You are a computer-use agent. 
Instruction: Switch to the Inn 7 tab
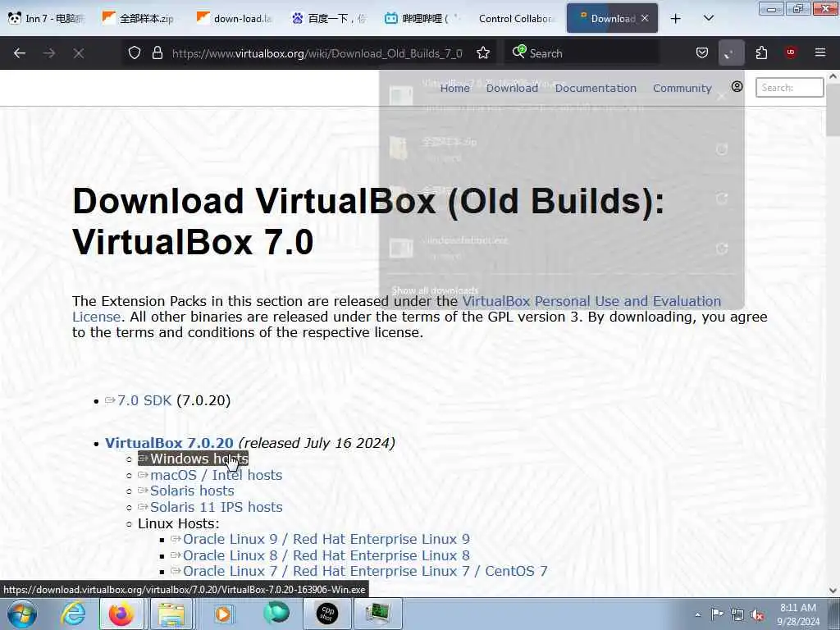[47, 19]
